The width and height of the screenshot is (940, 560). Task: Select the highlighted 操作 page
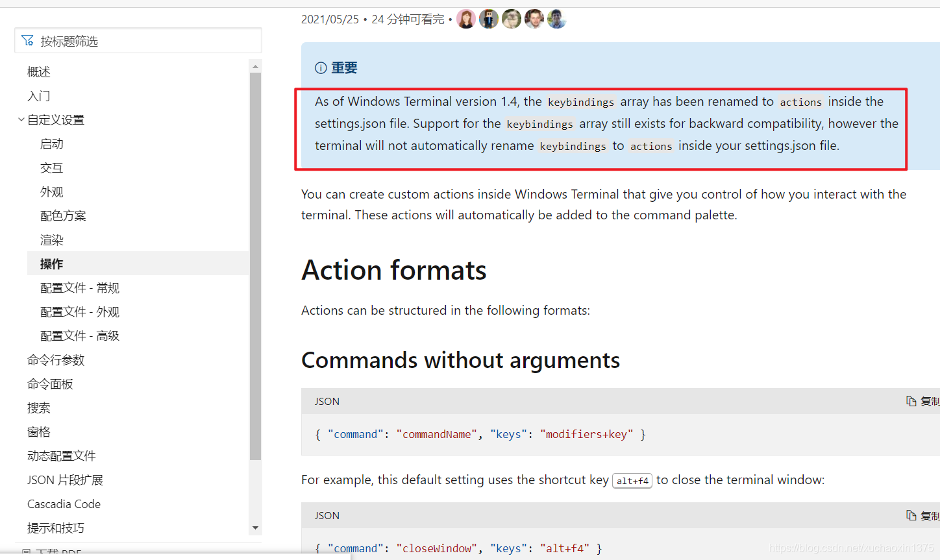pyautogui.click(x=138, y=263)
